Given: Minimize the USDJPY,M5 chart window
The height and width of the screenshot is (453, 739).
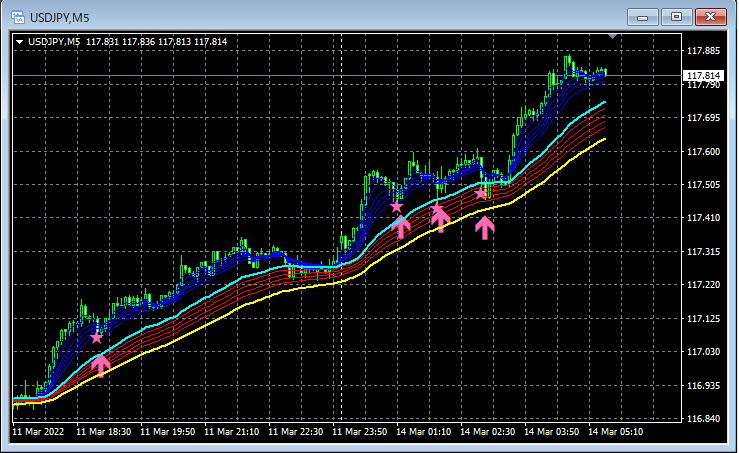Looking at the screenshot, I should click(x=642, y=17).
